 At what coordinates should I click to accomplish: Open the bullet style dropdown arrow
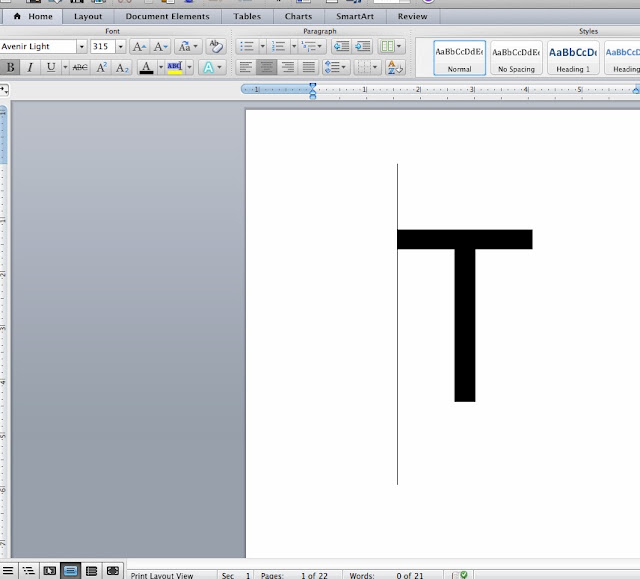pos(262,47)
